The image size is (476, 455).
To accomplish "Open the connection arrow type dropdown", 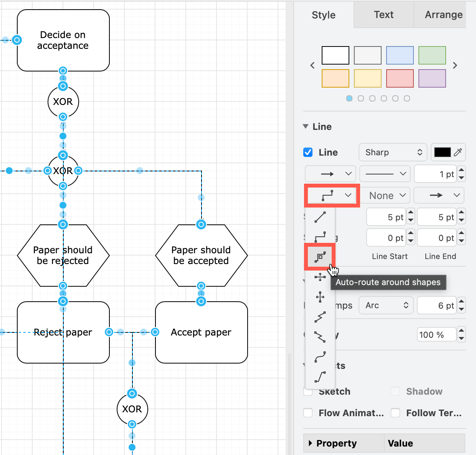I will coord(331,174).
